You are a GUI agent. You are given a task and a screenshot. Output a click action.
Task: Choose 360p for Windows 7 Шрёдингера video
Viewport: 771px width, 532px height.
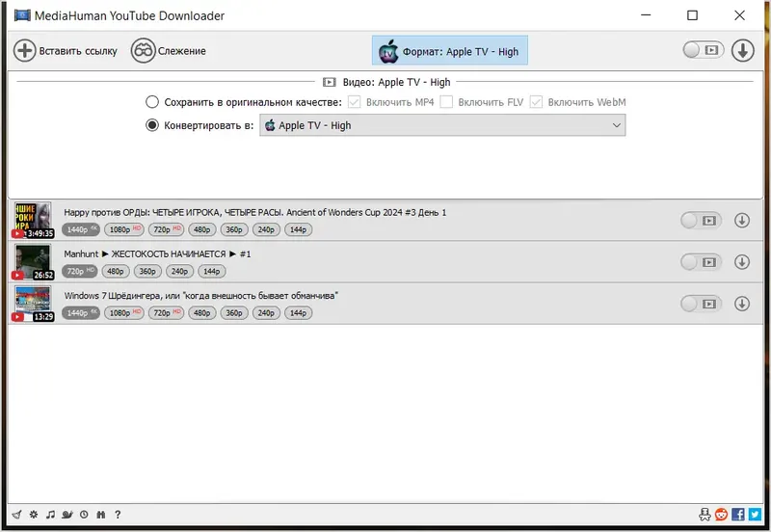tap(234, 313)
